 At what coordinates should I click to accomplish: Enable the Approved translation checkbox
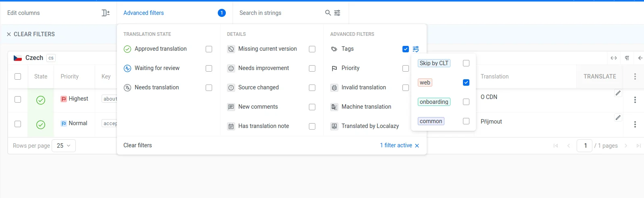209,49
